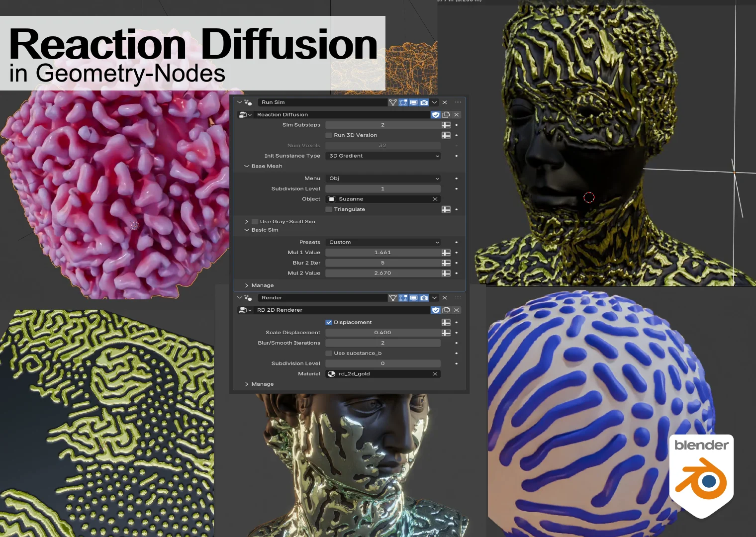
Task: Clear the rd_2d_gold material
Action: (x=435, y=374)
